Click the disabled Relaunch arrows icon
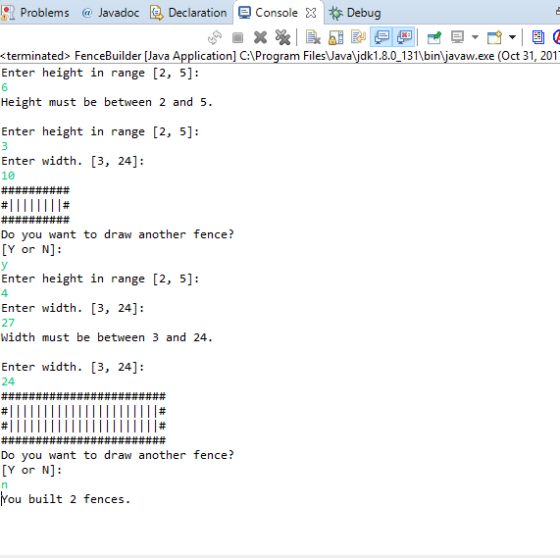 [215, 37]
